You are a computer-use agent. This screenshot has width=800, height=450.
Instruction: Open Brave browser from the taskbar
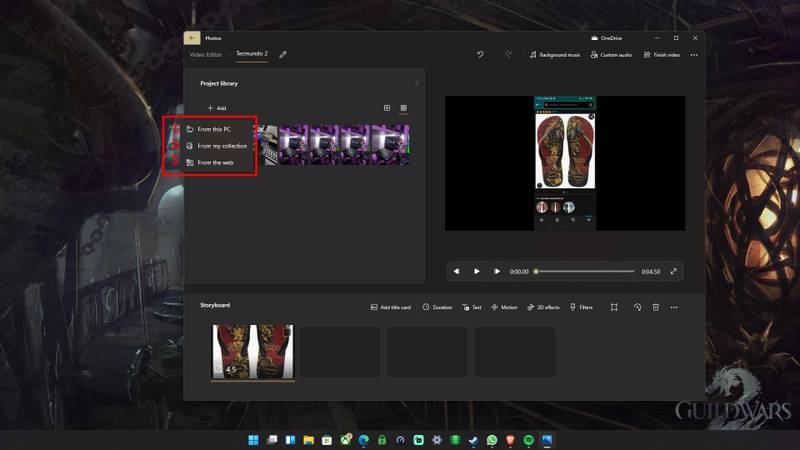510,440
